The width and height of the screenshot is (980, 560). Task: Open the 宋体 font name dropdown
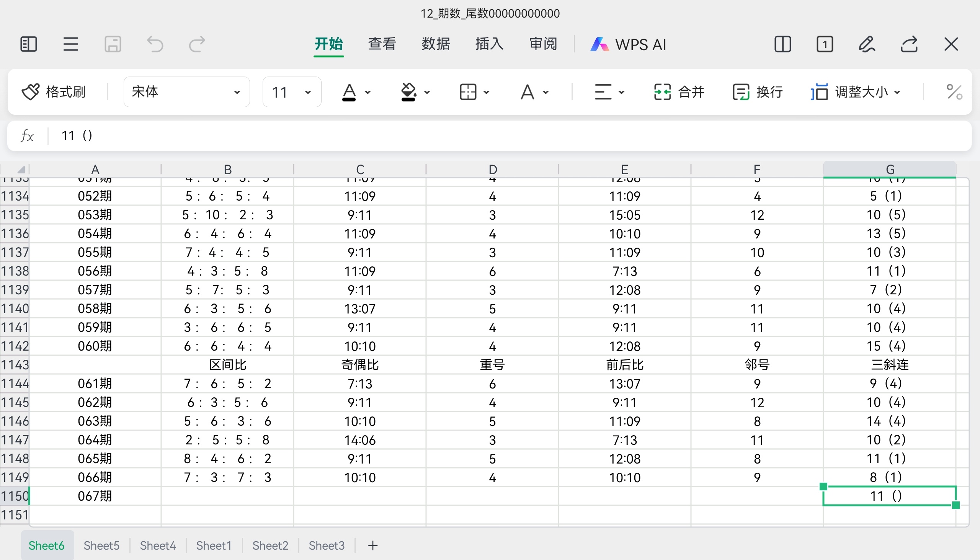click(x=186, y=92)
